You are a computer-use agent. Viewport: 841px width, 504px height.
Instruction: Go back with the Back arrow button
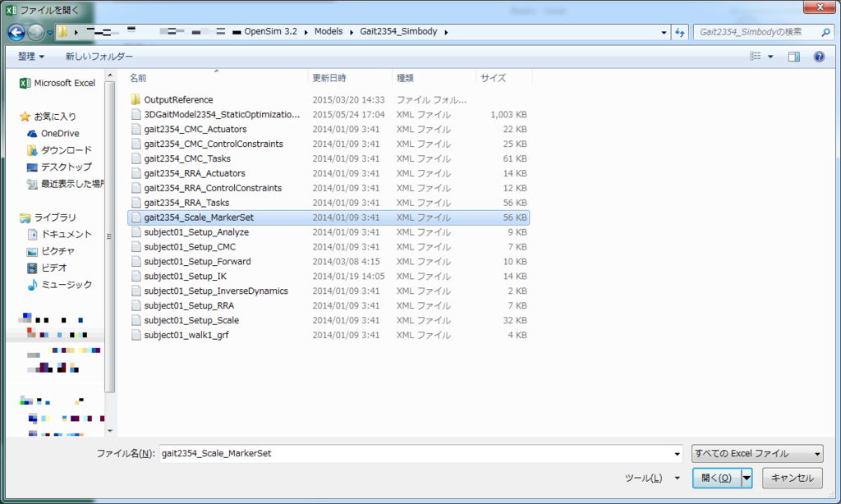(16, 33)
